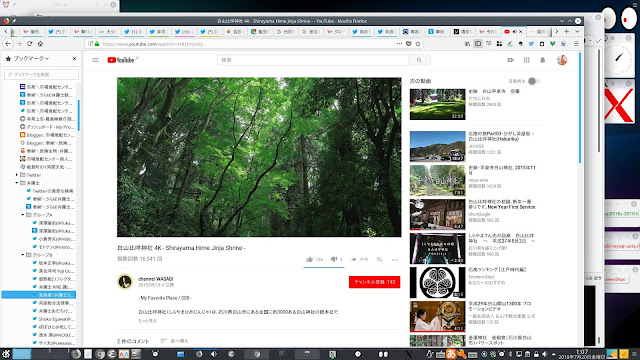
Task: Click the taskbar clock showing 1:07
Action: [582, 354]
